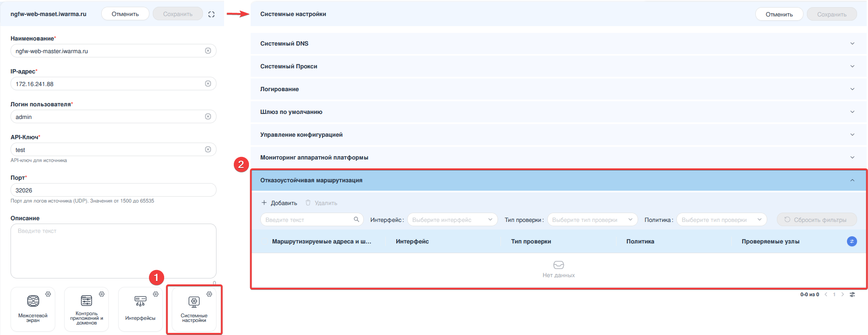Viewport: 868px width, 335px height.
Task: Click the pagination settings icon
Action: pos(852,294)
